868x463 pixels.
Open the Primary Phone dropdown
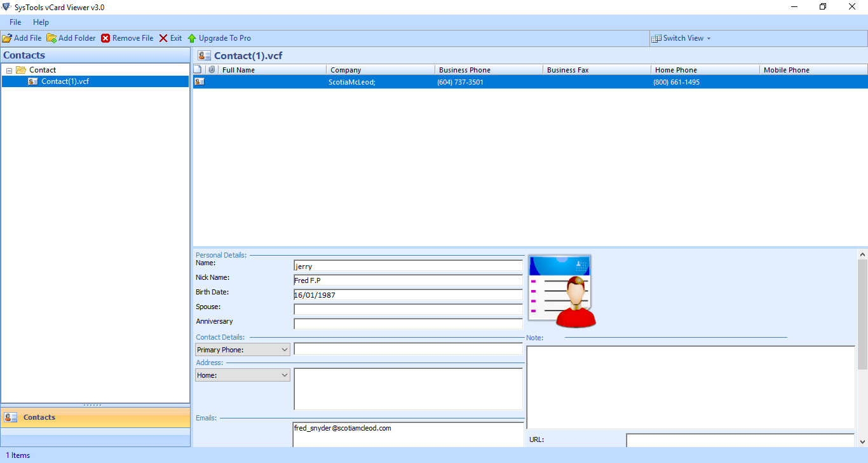[x=243, y=350]
